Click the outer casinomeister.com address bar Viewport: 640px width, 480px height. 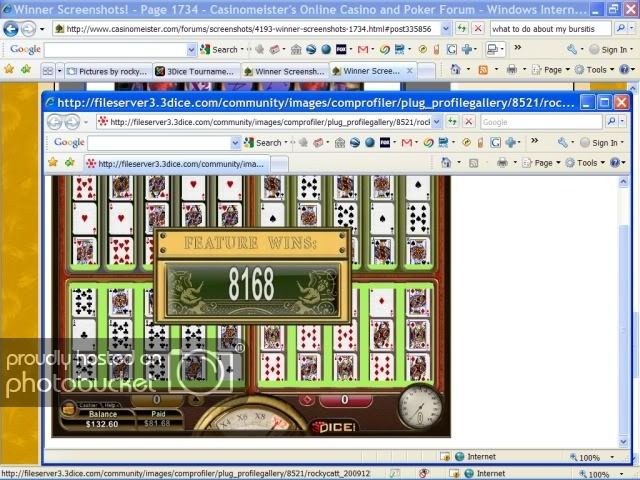(247, 29)
